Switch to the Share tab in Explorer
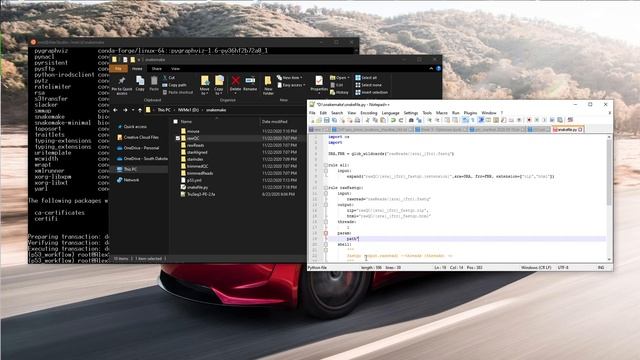640x360 pixels. (x=157, y=69)
